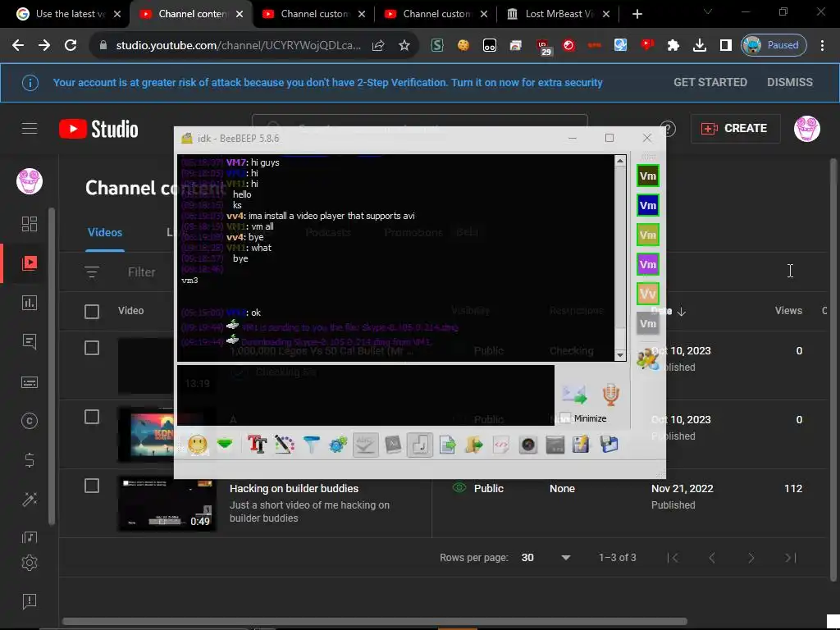Open Hacking on builder buddies thumbnail
This screenshot has width=840, height=630.
167,503
